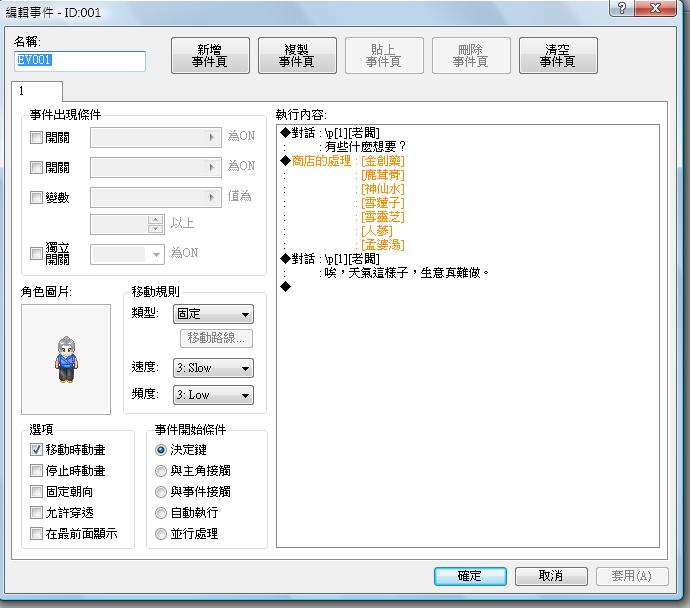This screenshot has width=690, height=608.
Task: Click 刪除事件頁 button
Action: click(x=471, y=55)
